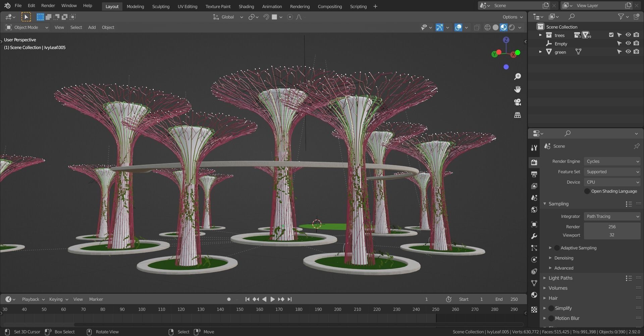644x336 pixels.
Task: Toggle the camera view icon
Action: coord(518,102)
